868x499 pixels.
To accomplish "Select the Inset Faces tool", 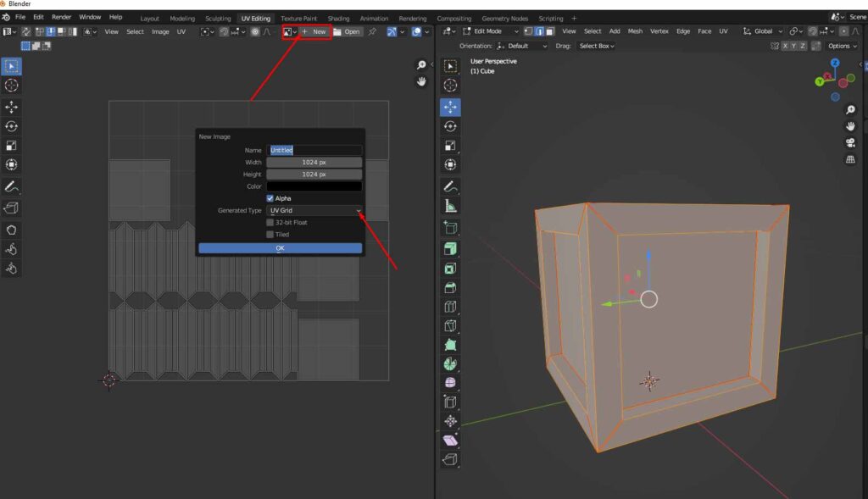I will [x=450, y=269].
